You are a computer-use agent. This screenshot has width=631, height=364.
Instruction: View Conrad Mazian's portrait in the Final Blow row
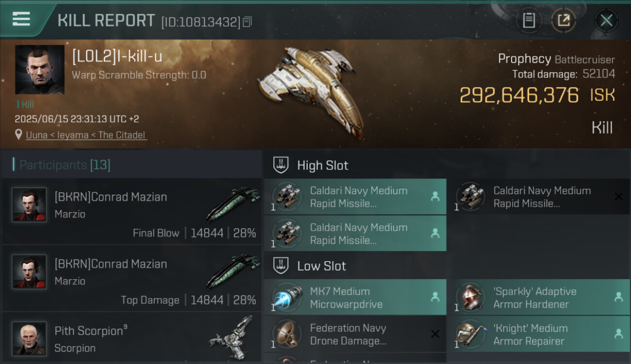29,205
